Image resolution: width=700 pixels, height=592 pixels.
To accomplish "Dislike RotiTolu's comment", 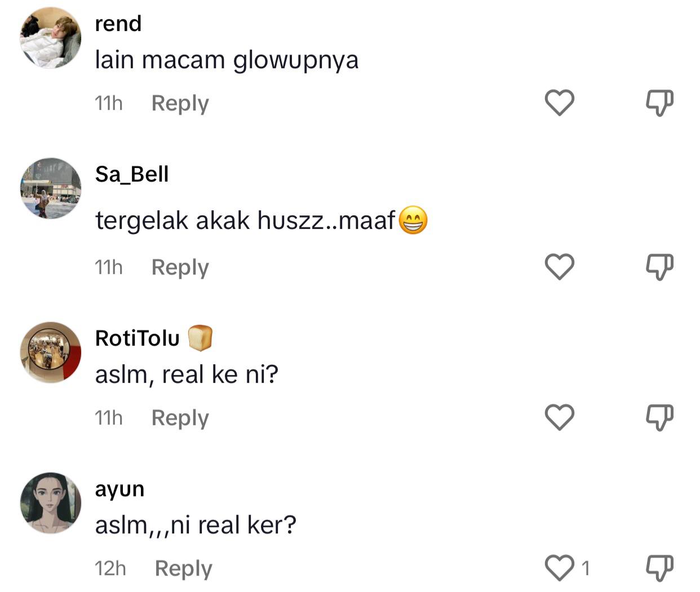I will click(659, 417).
